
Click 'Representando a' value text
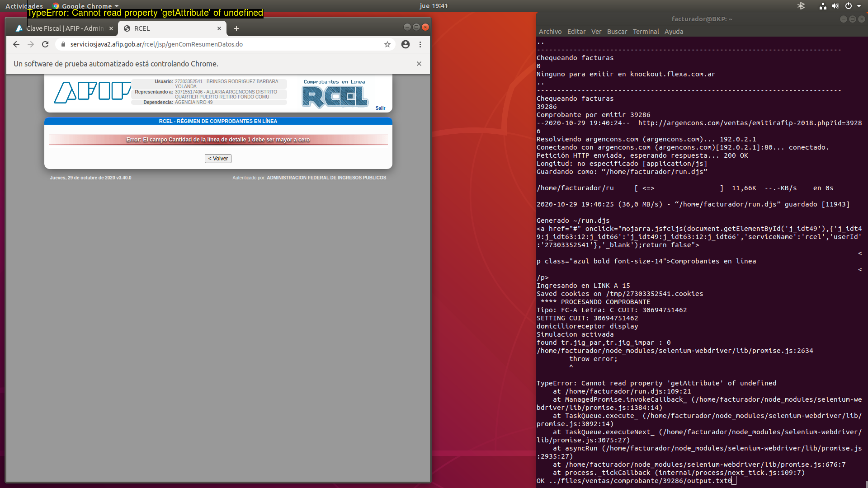[x=226, y=94]
